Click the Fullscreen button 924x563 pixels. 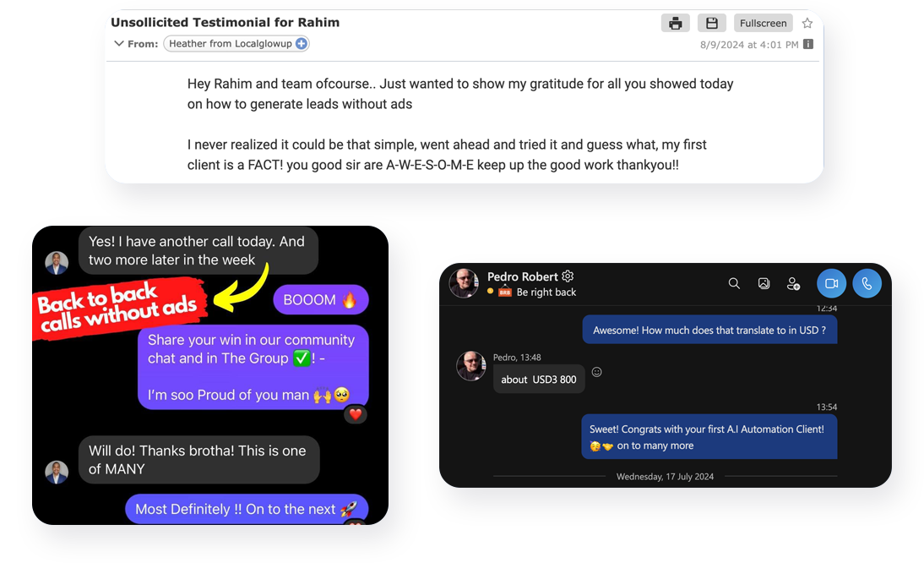tap(763, 24)
